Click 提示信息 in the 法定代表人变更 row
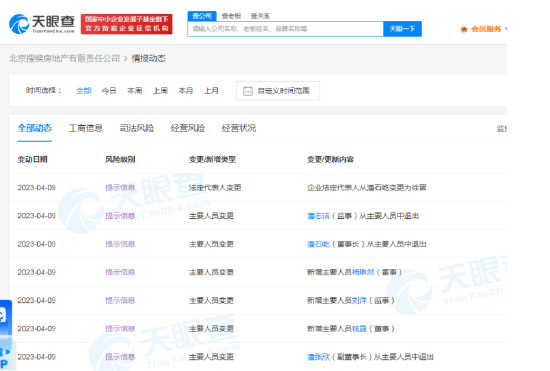This screenshot has height=371, width=550. (x=120, y=188)
